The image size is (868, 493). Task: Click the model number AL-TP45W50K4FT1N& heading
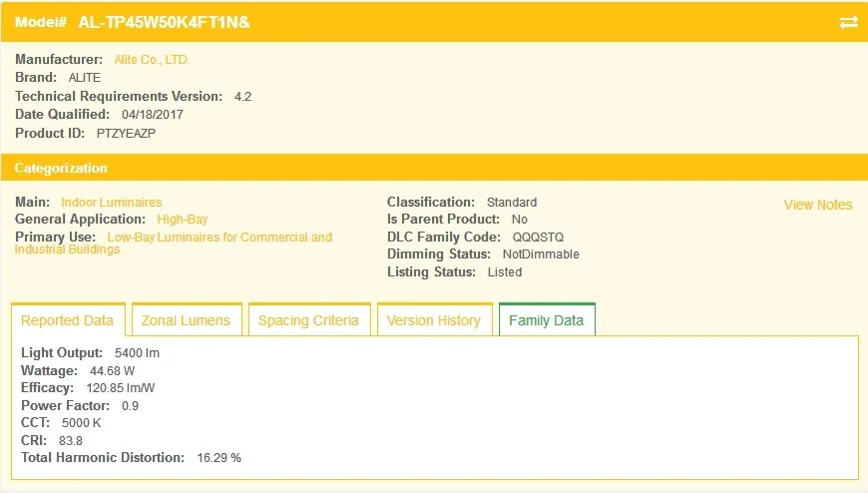[164, 22]
